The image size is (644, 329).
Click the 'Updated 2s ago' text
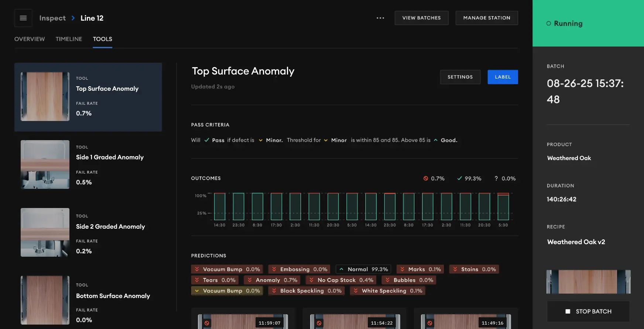(x=213, y=87)
